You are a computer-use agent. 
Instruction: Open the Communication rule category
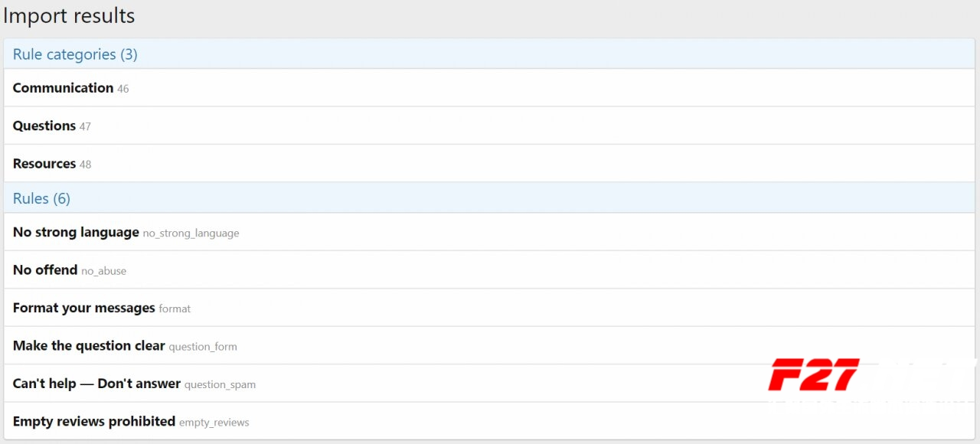[x=63, y=88]
